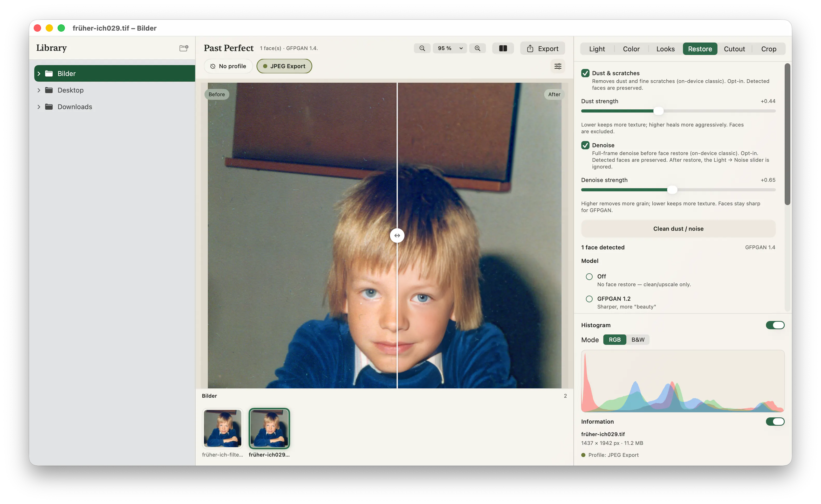
Task: Open the profile settings sliders icon
Action: click(x=558, y=66)
